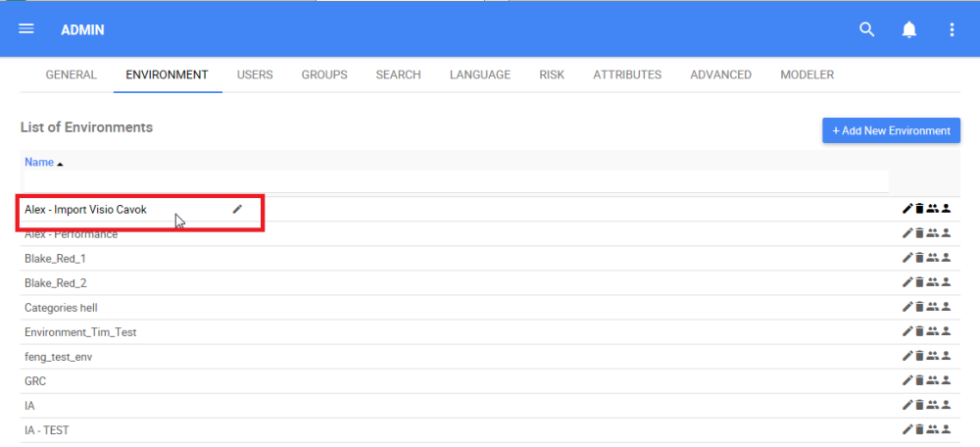Select the IA environment row
The image size is (980, 447).
point(30,406)
